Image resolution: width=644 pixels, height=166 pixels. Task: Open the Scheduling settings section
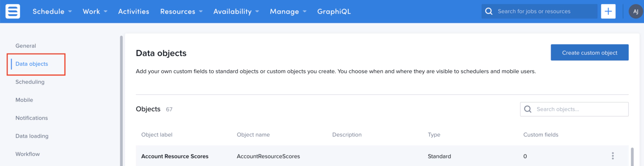30,82
